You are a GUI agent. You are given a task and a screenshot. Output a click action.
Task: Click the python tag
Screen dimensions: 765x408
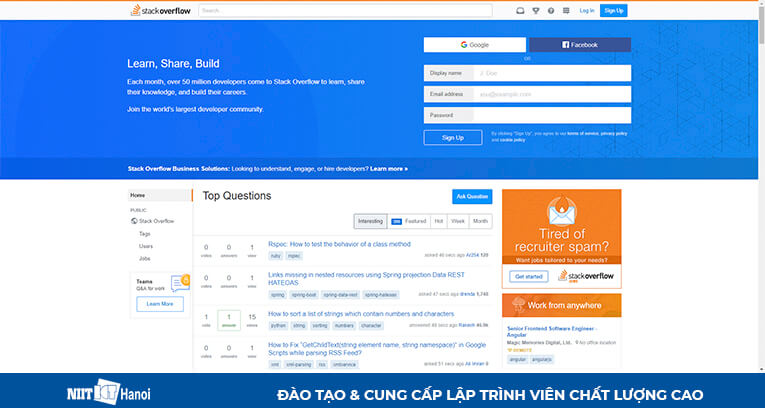click(279, 326)
